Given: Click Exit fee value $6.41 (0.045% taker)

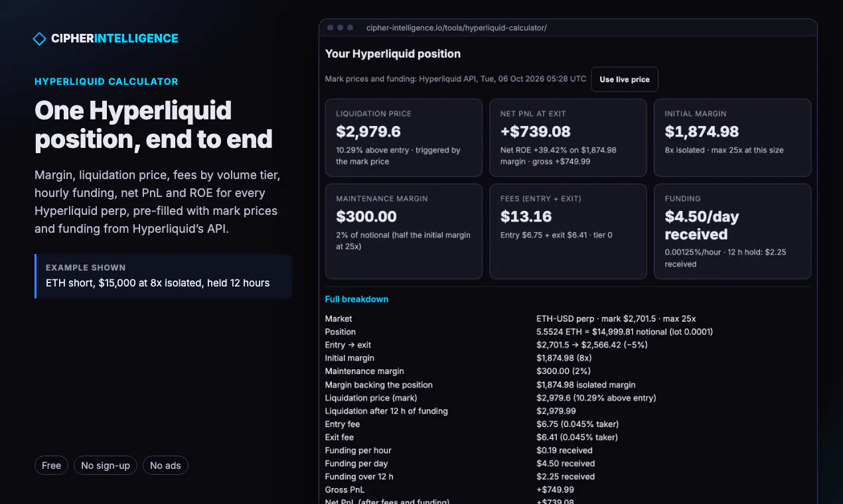Looking at the screenshot, I should pos(577,437).
